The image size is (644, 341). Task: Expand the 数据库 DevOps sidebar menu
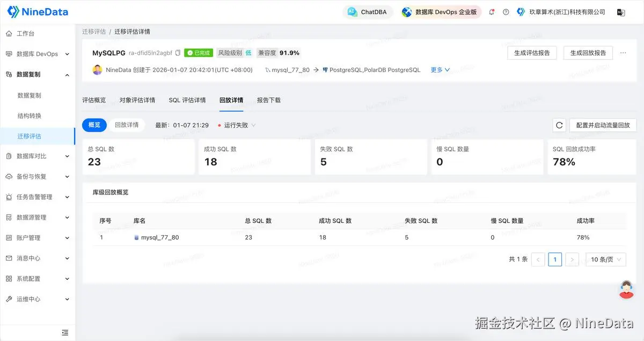pyautogui.click(x=38, y=54)
